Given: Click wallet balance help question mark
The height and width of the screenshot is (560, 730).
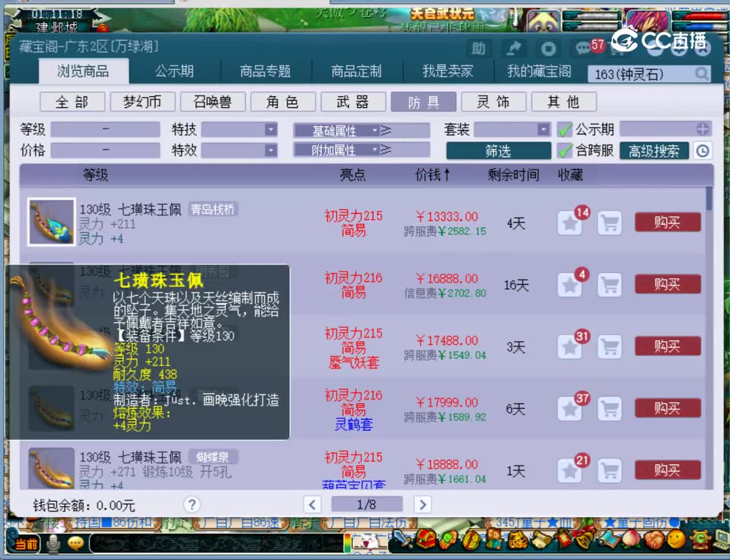Looking at the screenshot, I should click(192, 505).
